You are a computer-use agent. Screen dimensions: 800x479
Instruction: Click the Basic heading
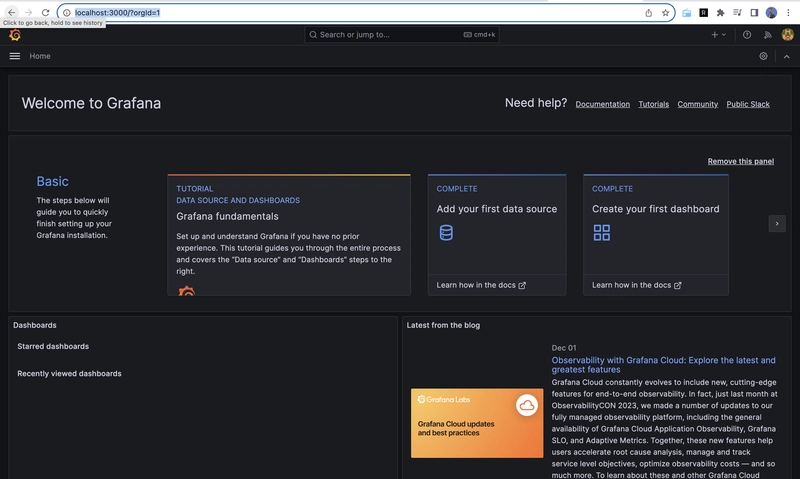[53, 181]
